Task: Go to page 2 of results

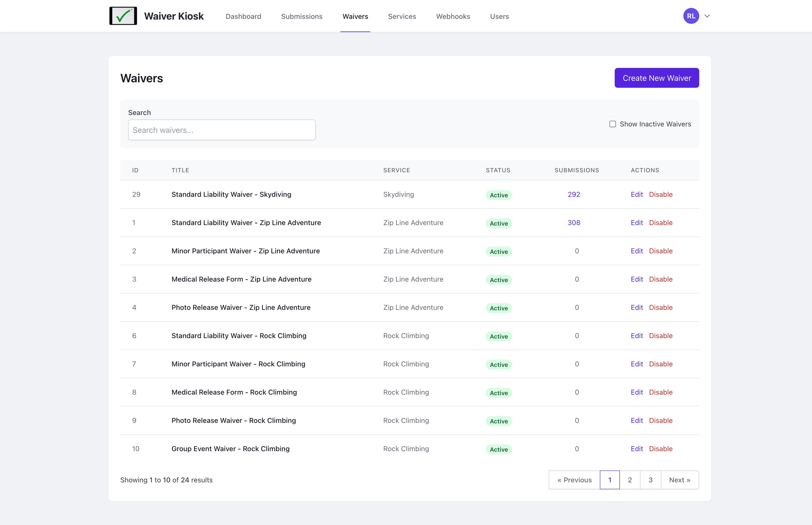Action: tap(630, 480)
